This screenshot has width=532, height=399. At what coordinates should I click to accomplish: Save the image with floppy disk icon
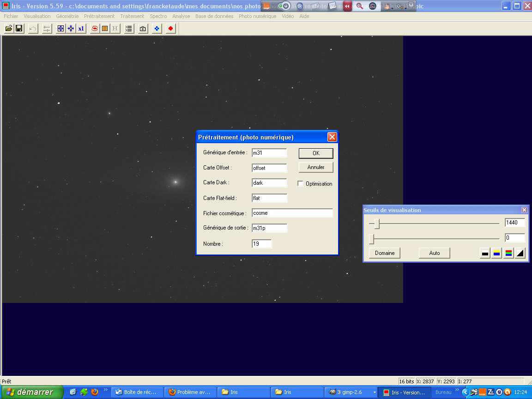[x=19, y=29]
